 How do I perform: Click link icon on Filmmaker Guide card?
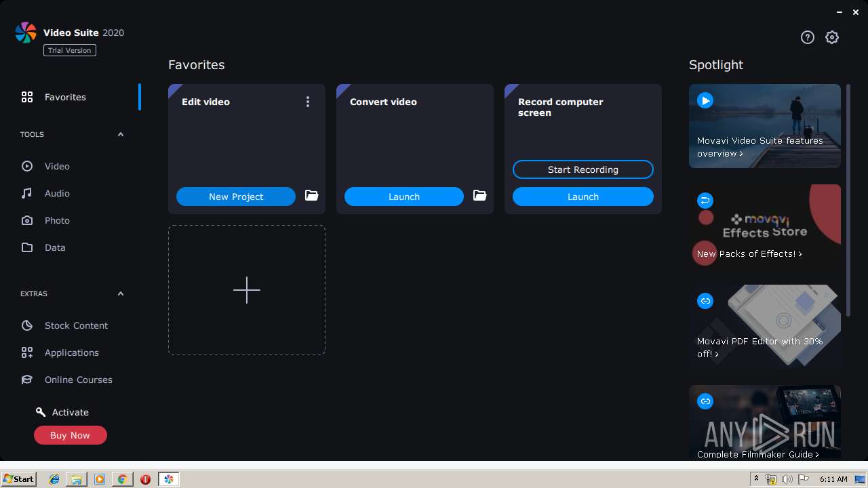pyautogui.click(x=705, y=401)
